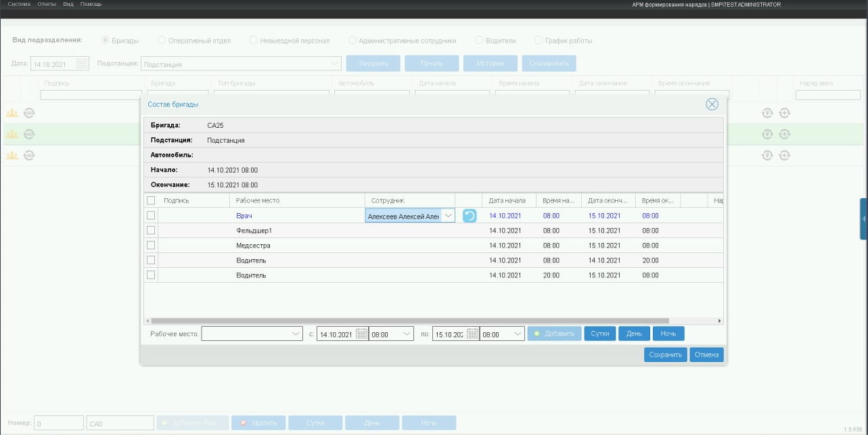Click the Отмена button
Image resolution: width=868 pixels, height=435 pixels.
(706, 354)
